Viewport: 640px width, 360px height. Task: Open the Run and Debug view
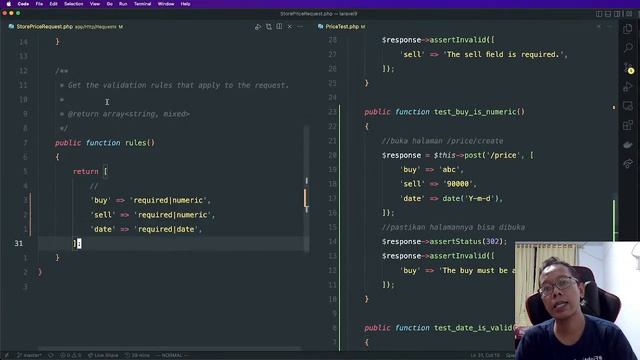(628, 87)
